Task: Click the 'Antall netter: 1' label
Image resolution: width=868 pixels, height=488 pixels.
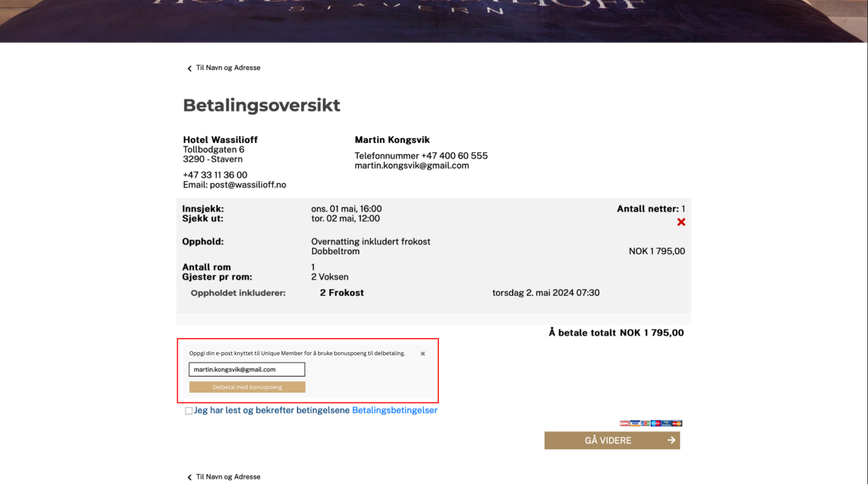Action: [651, 209]
